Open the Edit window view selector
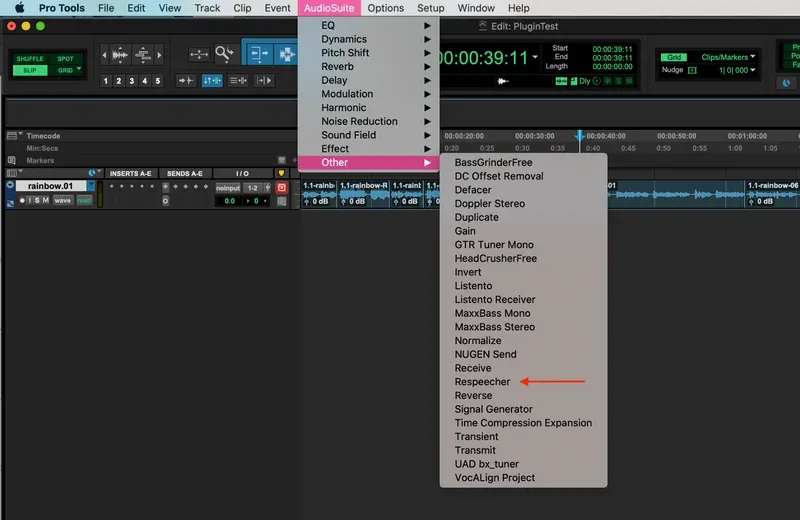Image resolution: width=800 pixels, height=520 pixels. 13,173
